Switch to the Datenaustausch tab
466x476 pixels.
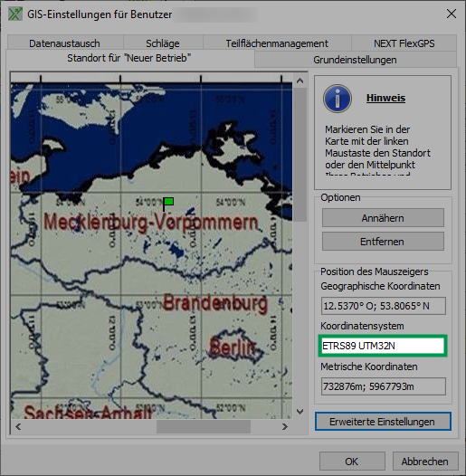[64, 43]
